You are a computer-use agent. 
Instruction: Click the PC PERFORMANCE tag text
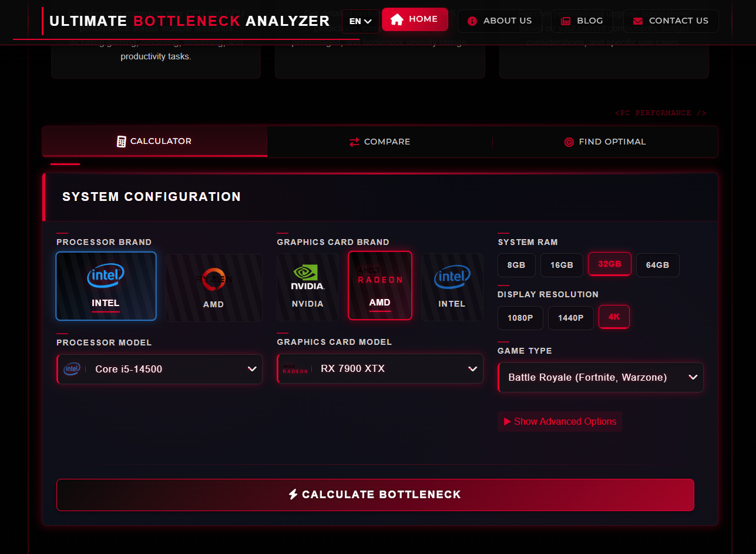(661, 113)
